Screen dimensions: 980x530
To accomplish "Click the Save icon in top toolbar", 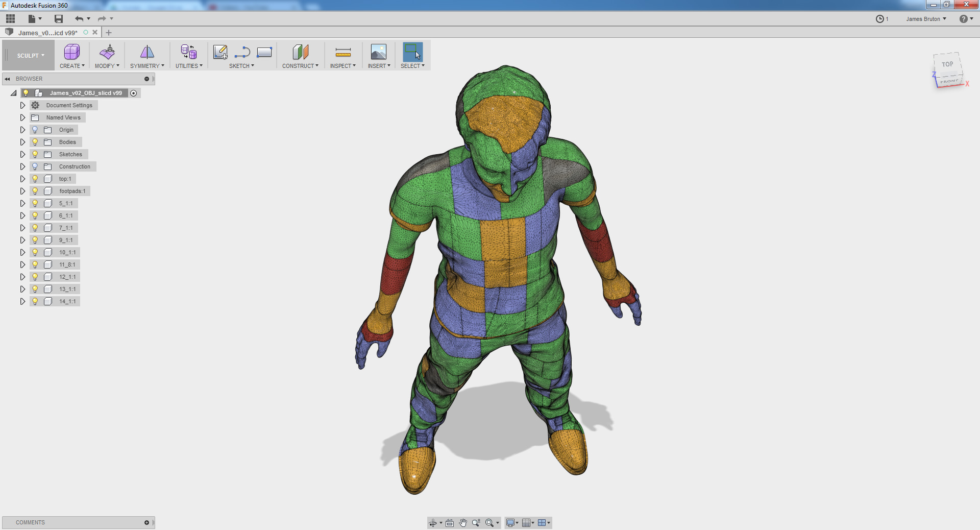I will click(59, 19).
